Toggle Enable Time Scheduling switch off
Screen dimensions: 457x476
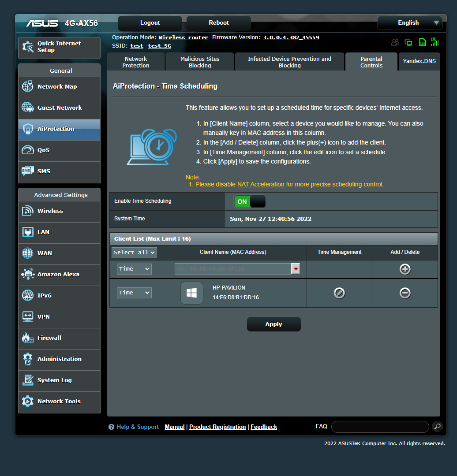(x=250, y=201)
